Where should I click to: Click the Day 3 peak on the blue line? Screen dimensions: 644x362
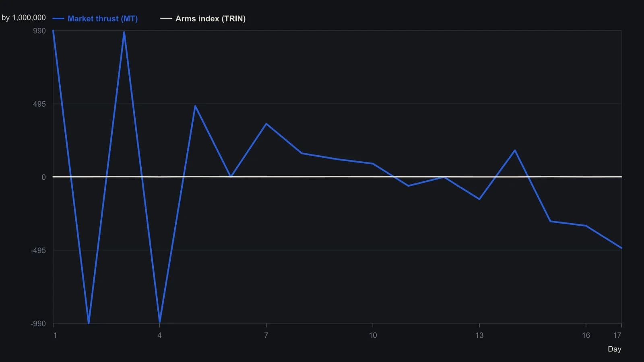(124, 32)
